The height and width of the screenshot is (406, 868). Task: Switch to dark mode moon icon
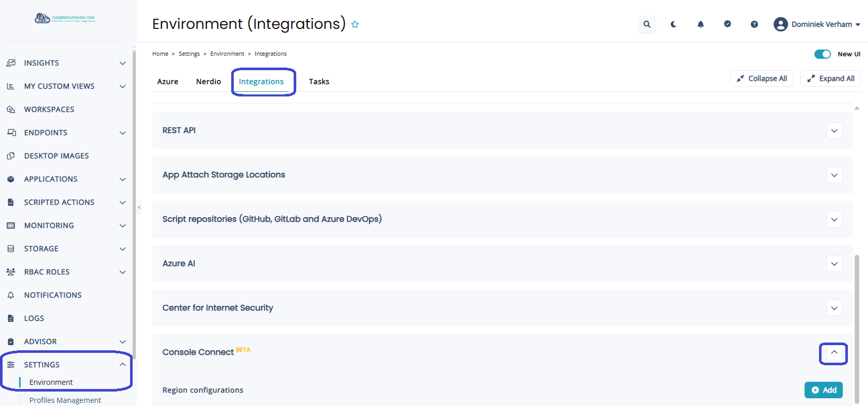coord(673,24)
